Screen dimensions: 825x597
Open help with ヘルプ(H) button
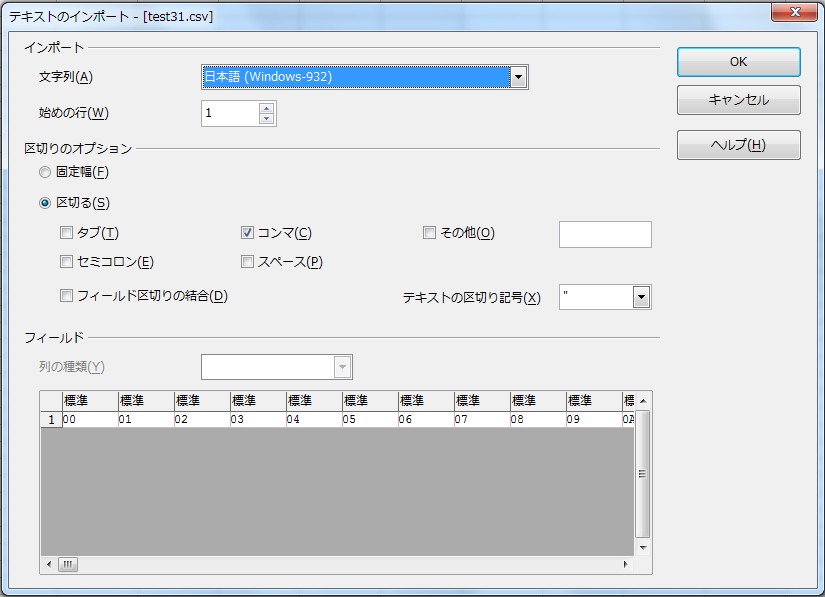pos(739,145)
